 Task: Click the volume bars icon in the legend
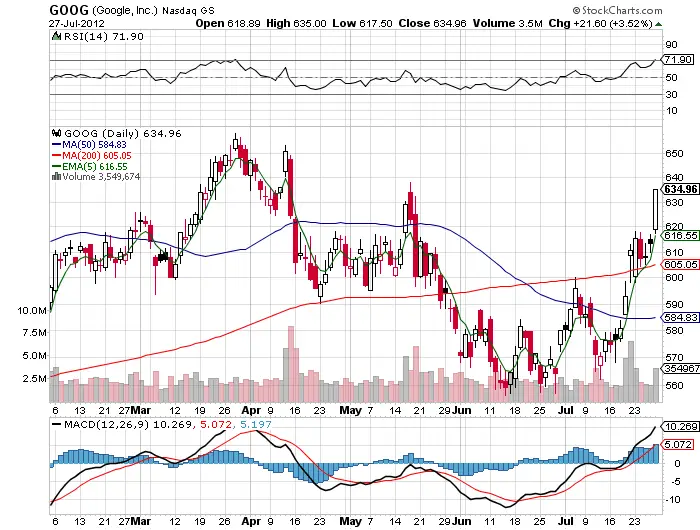[x=56, y=176]
